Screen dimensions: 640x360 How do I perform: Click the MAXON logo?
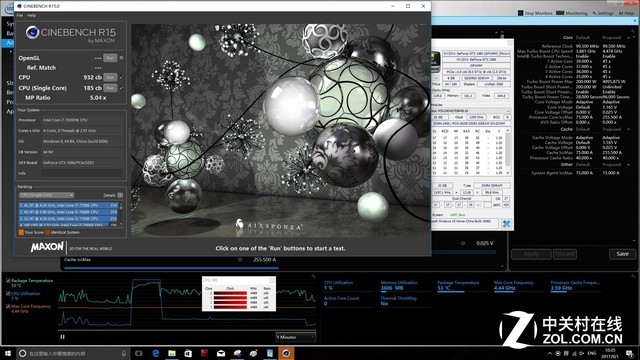pyautogui.click(x=47, y=247)
